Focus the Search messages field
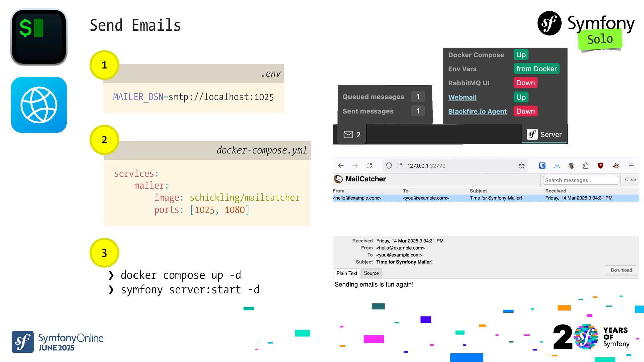Viewport: 644px width, 362px height. [x=580, y=180]
